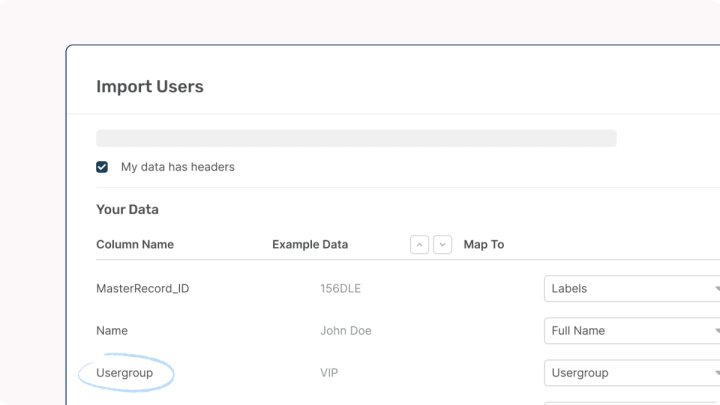
Task: Open the Labels mapping dropdown
Action: 632,289
